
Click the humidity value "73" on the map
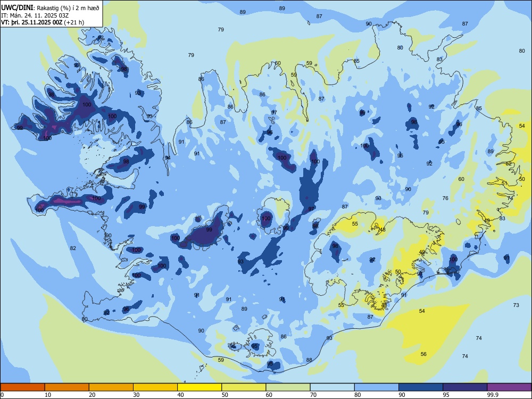point(516,305)
